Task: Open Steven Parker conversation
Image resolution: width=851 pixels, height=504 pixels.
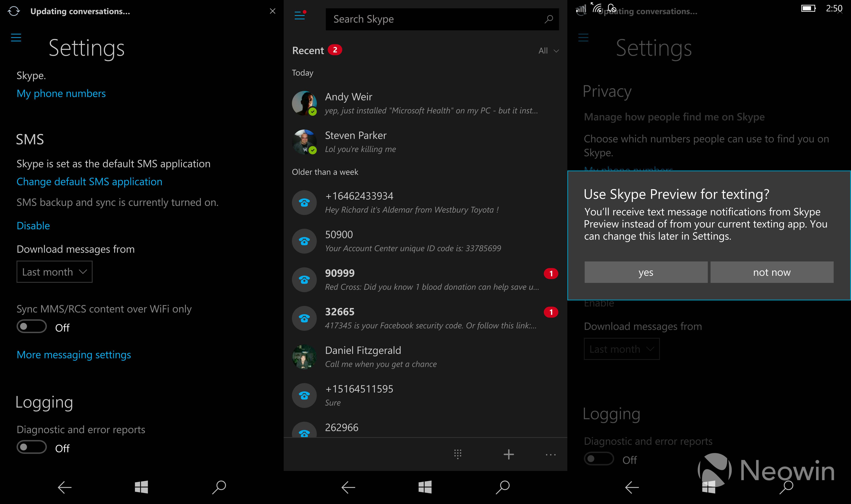Action: [x=425, y=142]
